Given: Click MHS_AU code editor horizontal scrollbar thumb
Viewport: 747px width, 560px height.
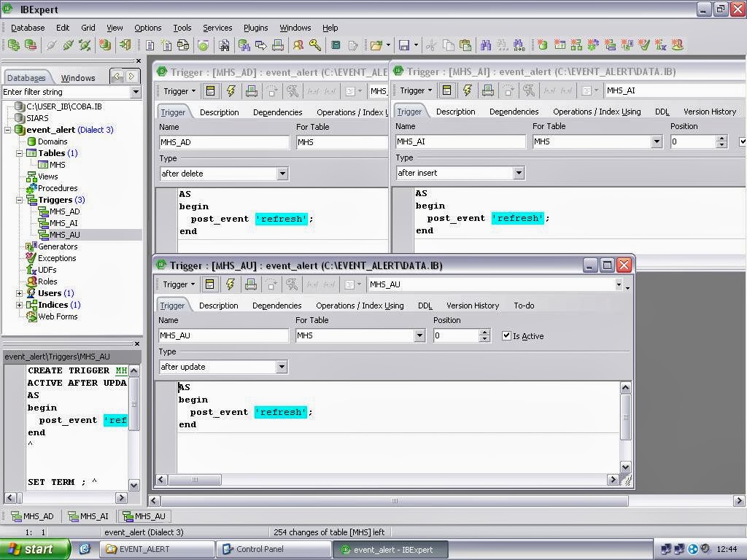Looking at the screenshot, I should point(194,480).
